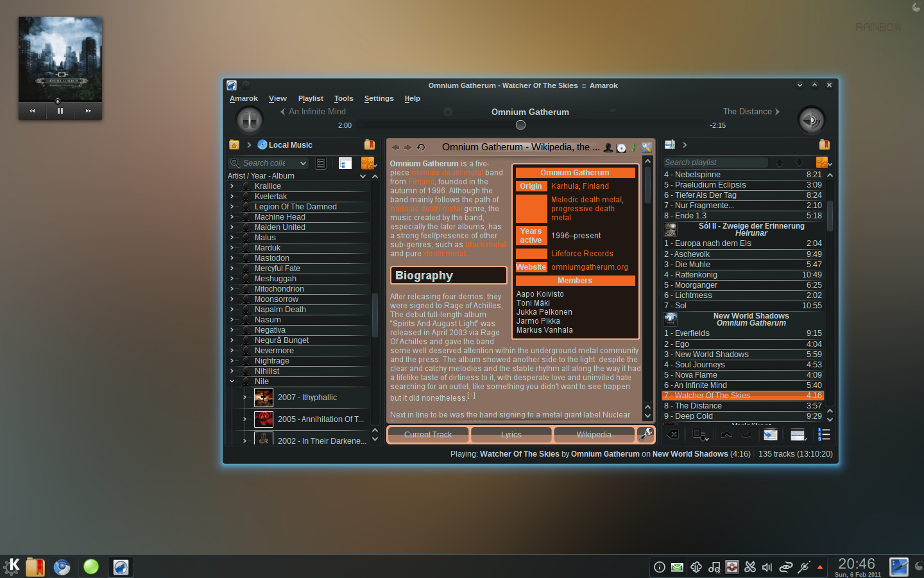Select Napalm Death in the collection
924x578 pixels.
[280, 310]
